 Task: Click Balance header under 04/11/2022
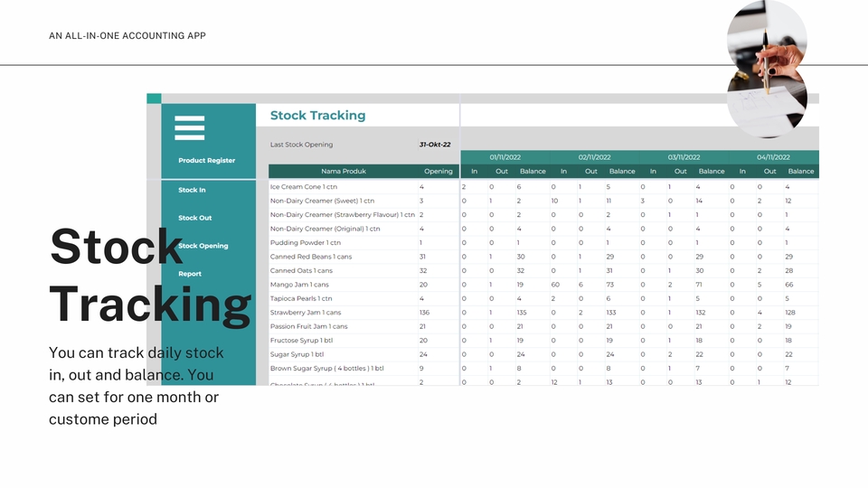tap(801, 172)
